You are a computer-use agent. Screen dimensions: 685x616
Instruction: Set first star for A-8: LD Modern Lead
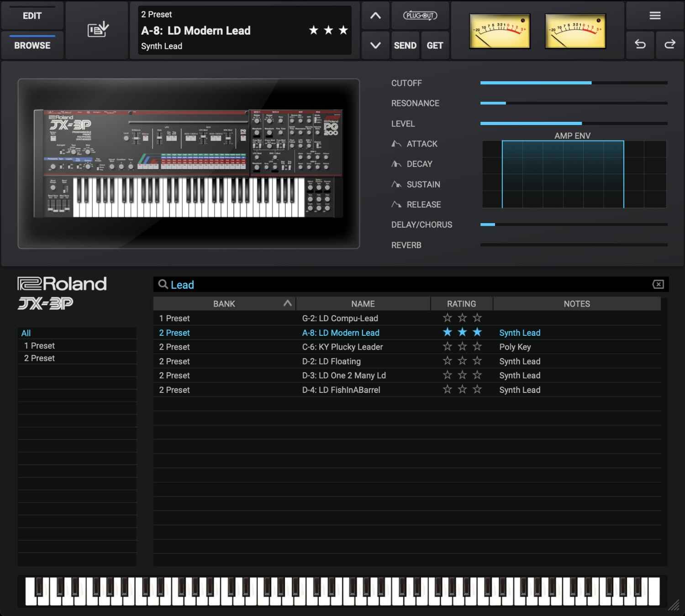click(448, 332)
